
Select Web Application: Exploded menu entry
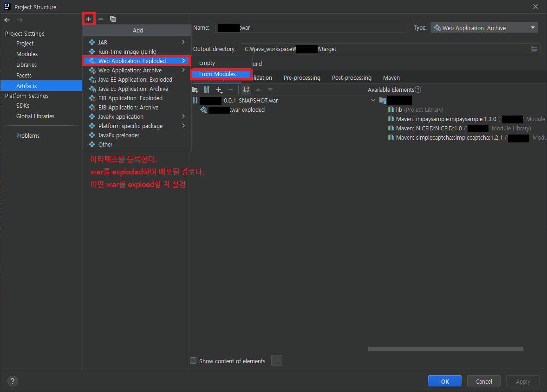pos(137,61)
